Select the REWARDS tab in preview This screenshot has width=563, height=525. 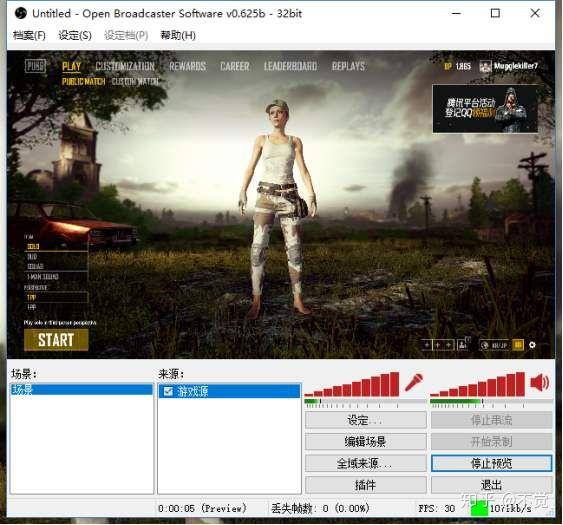click(x=187, y=66)
